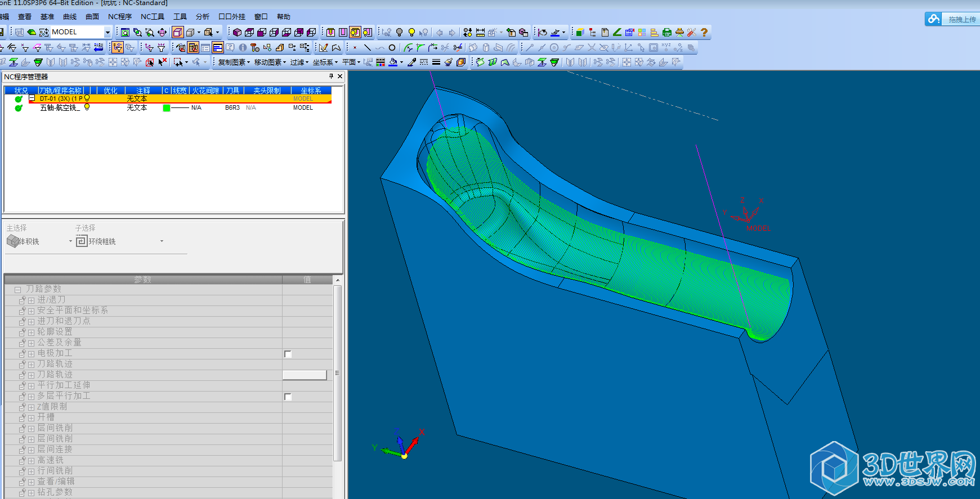Click the thick line width icon
The image size is (980, 499).
click(436, 62)
